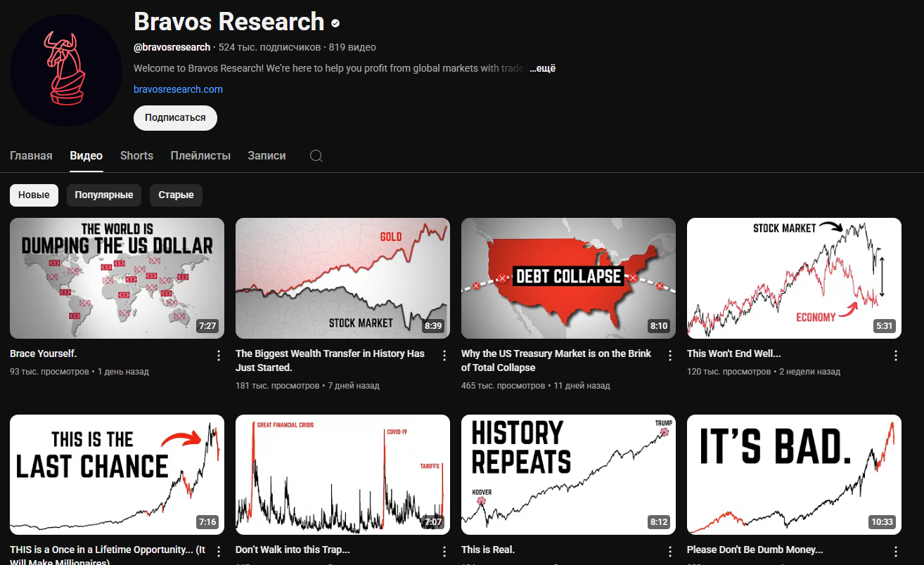Image resolution: width=924 pixels, height=565 pixels.
Task: Play the 'It's Bad.' thumbnail
Action: [794, 475]
